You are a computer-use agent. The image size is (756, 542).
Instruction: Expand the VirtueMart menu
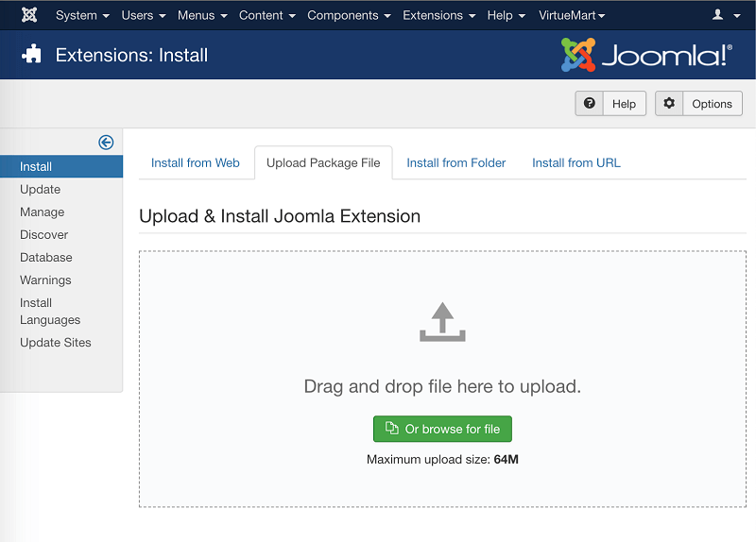coord(572,15)
